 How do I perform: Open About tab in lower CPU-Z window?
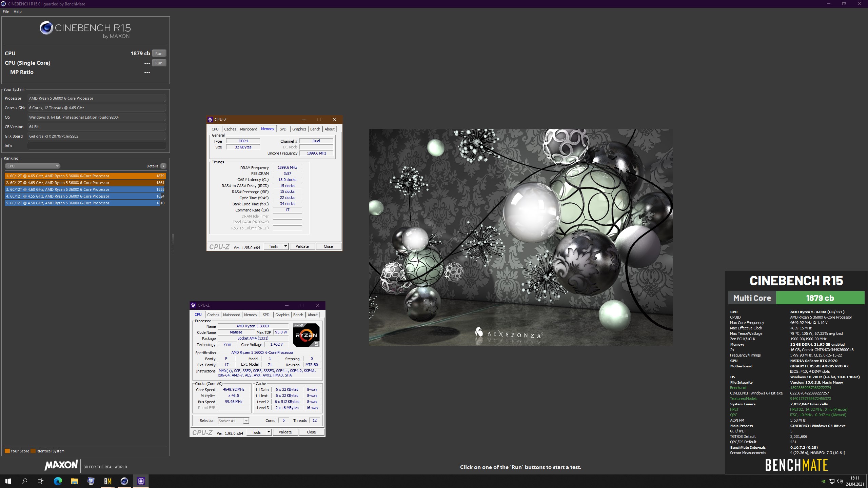coord(312,315)
